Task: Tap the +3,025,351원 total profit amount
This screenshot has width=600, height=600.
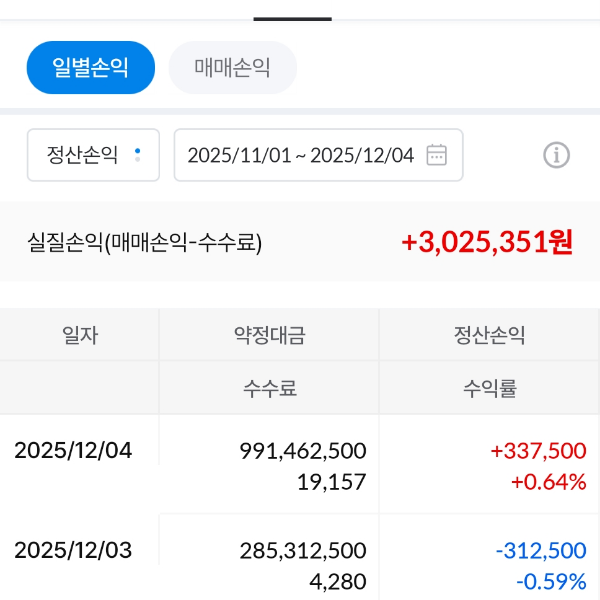Action: (x=487, y=242)
